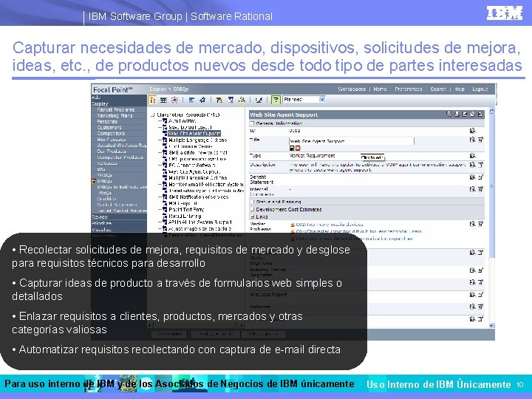The height and width of the screenshot is (399, 532).
Task: Open the Help link
Action: click(460, 89)
